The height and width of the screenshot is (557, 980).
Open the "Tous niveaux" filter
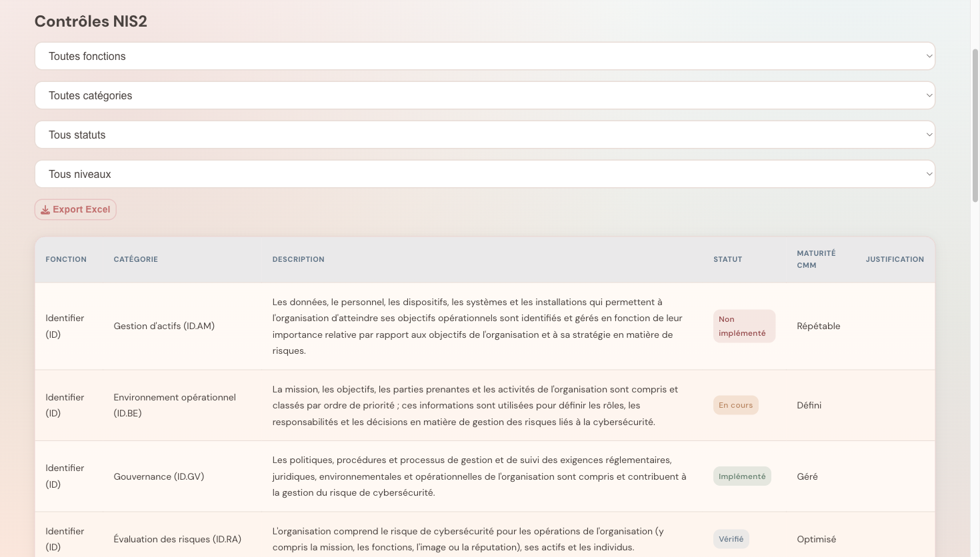[485, 173]
